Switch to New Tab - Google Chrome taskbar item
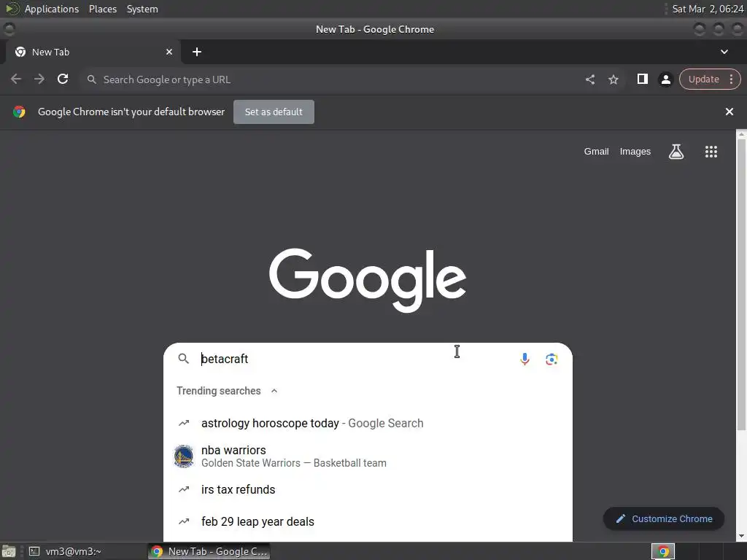The width and height of the screenshot is (747, 560). tap(209, 551)
